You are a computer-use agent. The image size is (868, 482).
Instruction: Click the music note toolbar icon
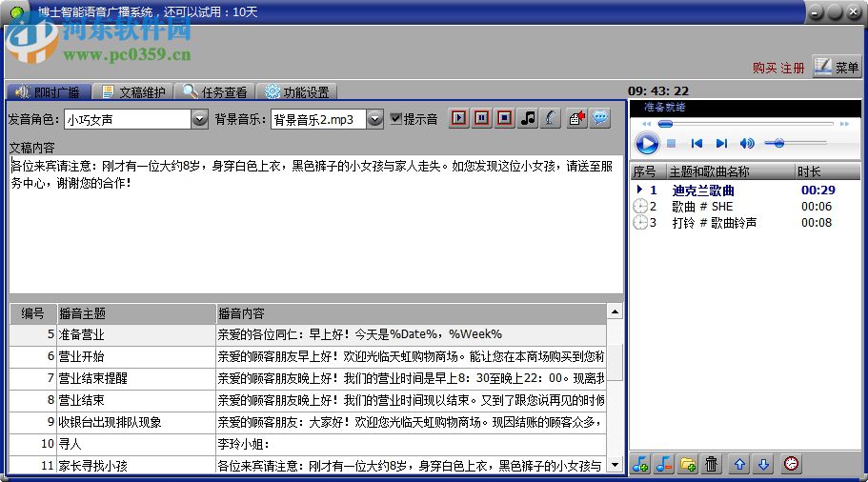tap(528, 118)
